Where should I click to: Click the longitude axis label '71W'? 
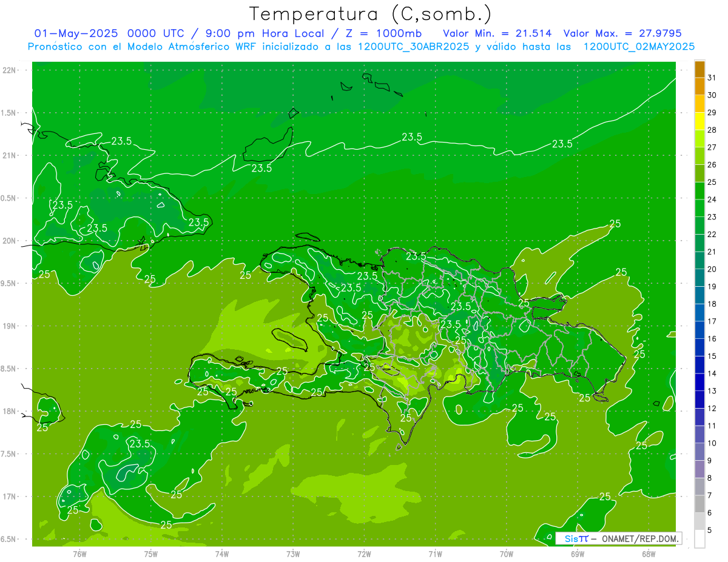click(435, 555)
